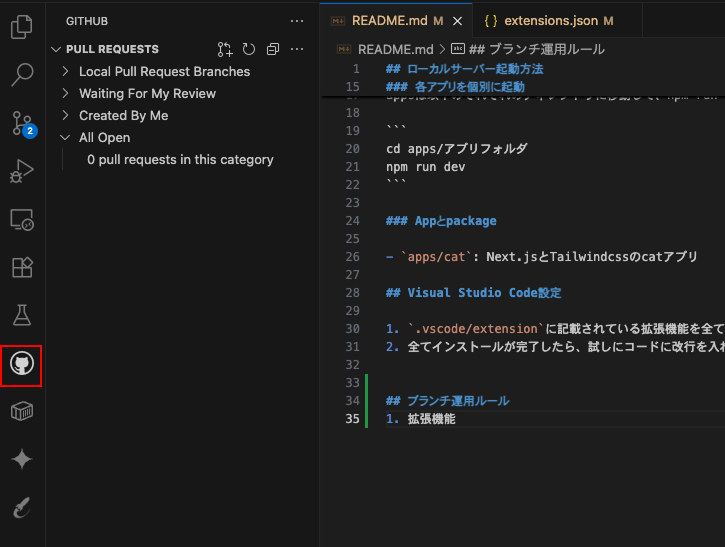Collapse all pull request categories

(273, 49)
